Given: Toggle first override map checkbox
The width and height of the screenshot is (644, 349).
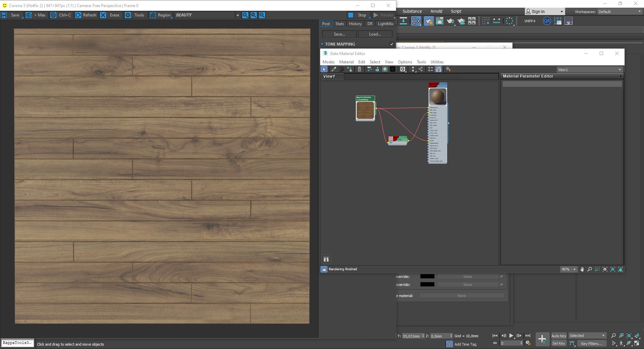Looking at the screenshot, I should (x=502, y=277).
